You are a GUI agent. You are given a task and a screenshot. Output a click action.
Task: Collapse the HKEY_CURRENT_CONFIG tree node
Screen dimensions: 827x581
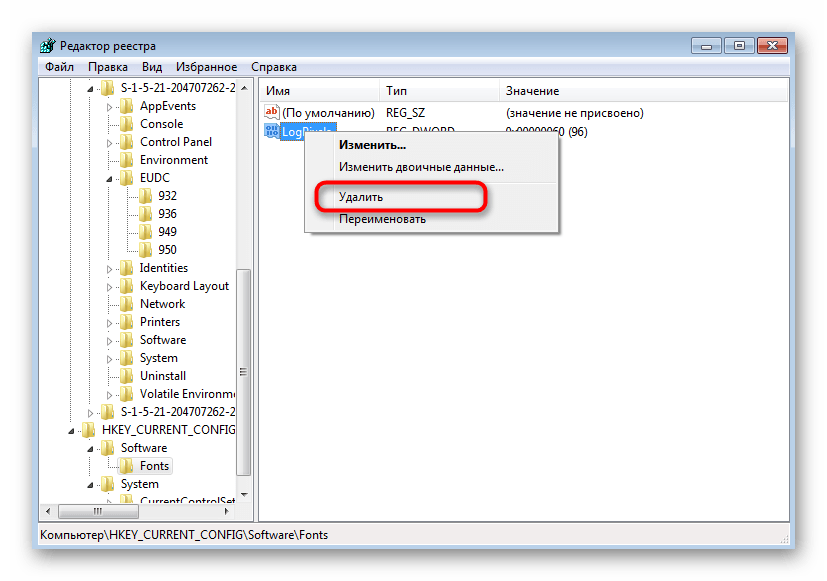[71, 431]
